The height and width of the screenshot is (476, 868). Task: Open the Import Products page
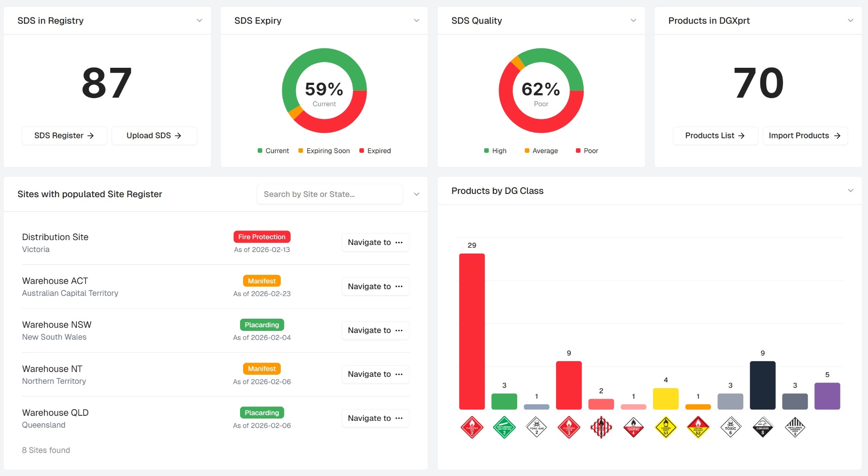point(805,136)
